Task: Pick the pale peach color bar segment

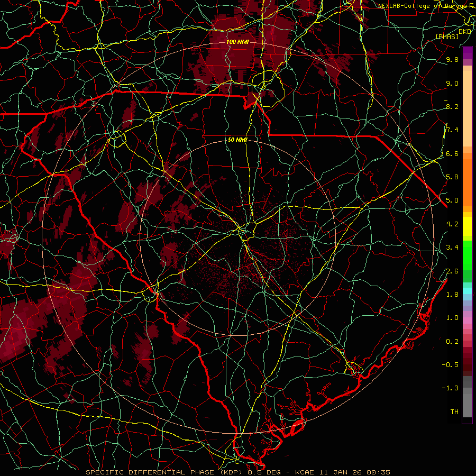Action: click(467, 108)
